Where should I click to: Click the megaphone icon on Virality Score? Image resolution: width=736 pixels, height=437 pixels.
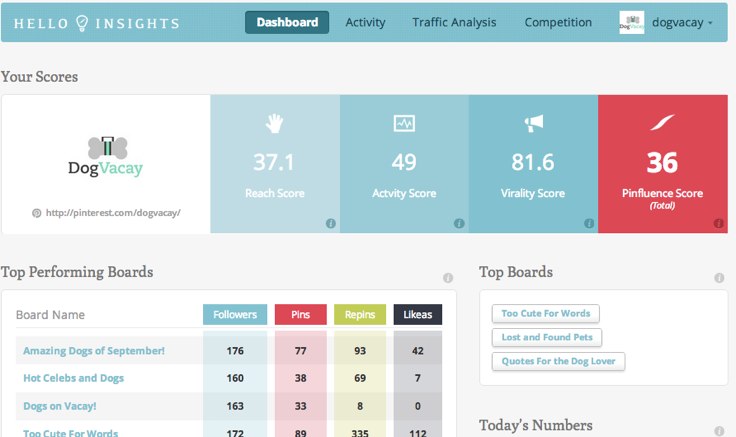533,123
